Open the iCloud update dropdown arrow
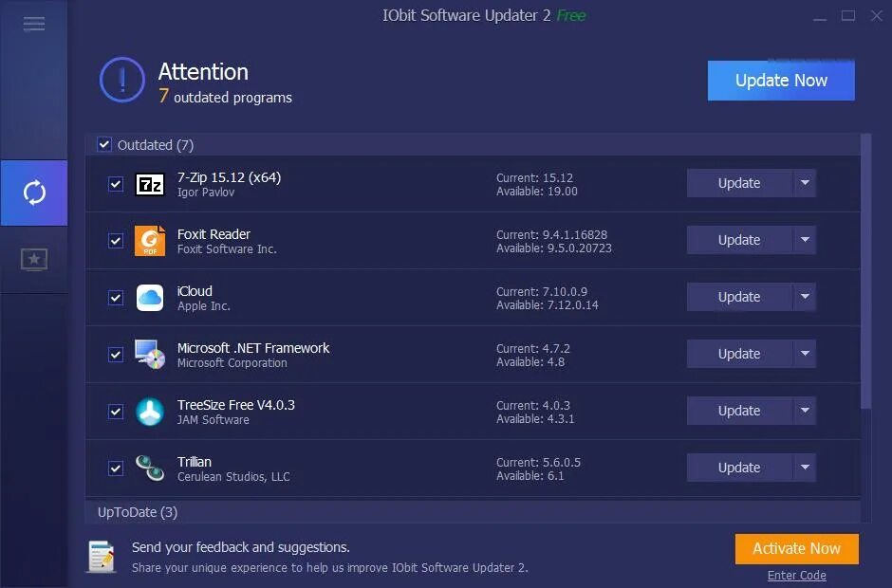This screenshot has height=588, width=892. [x=805, y=297]
